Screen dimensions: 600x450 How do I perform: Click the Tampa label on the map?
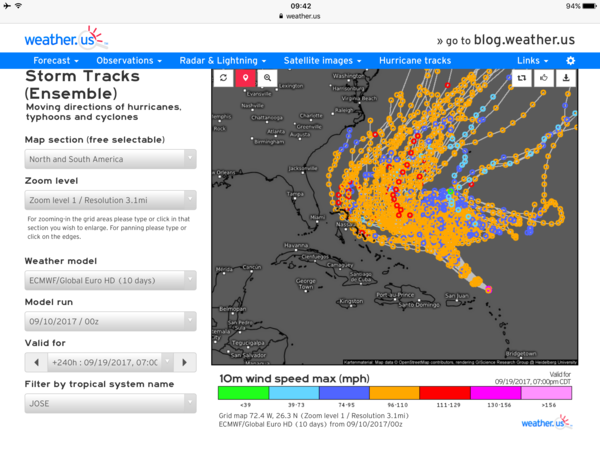coord(295,194)
